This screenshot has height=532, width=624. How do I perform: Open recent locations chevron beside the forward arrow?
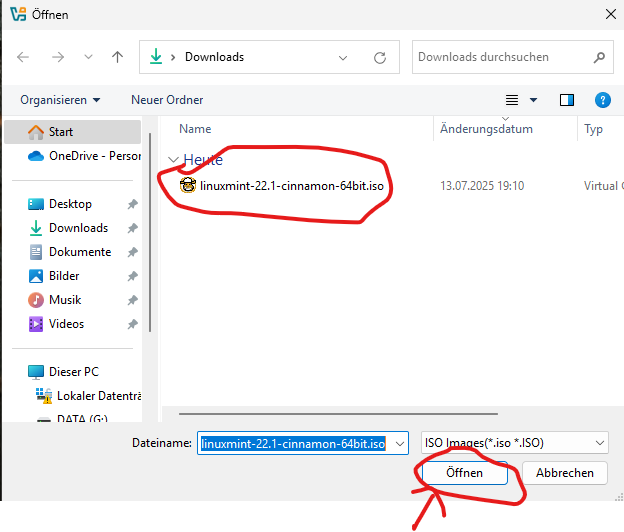(x=88, y=57)
